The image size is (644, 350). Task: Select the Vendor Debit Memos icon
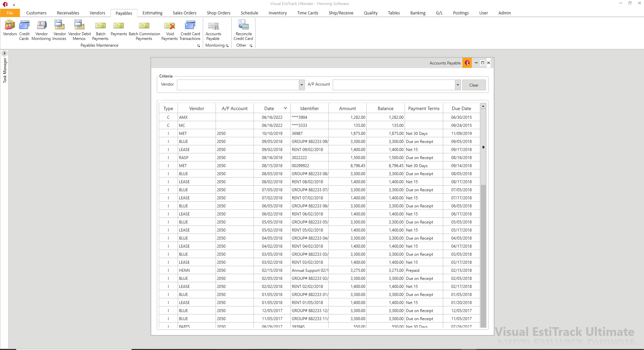[x=79, y=30]
